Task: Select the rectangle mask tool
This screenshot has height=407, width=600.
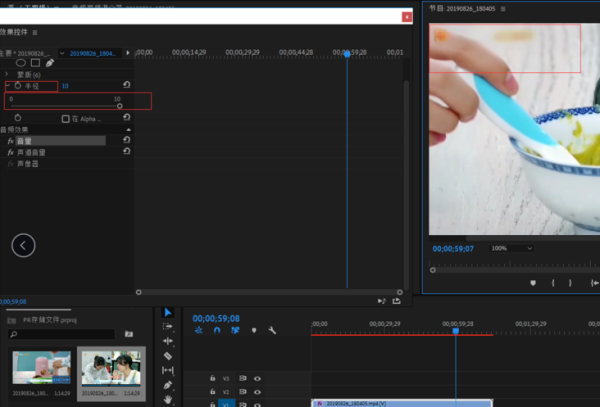Action: (36, 63)
